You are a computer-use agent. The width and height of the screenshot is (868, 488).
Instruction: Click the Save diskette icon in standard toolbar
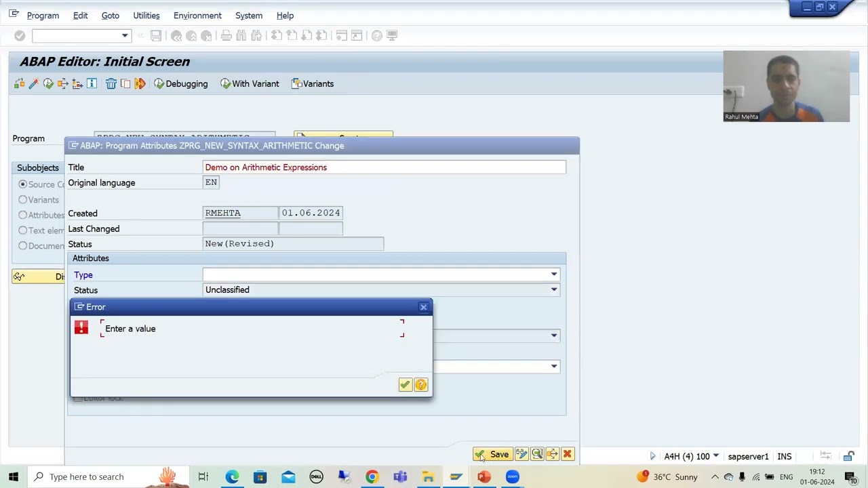156,36
